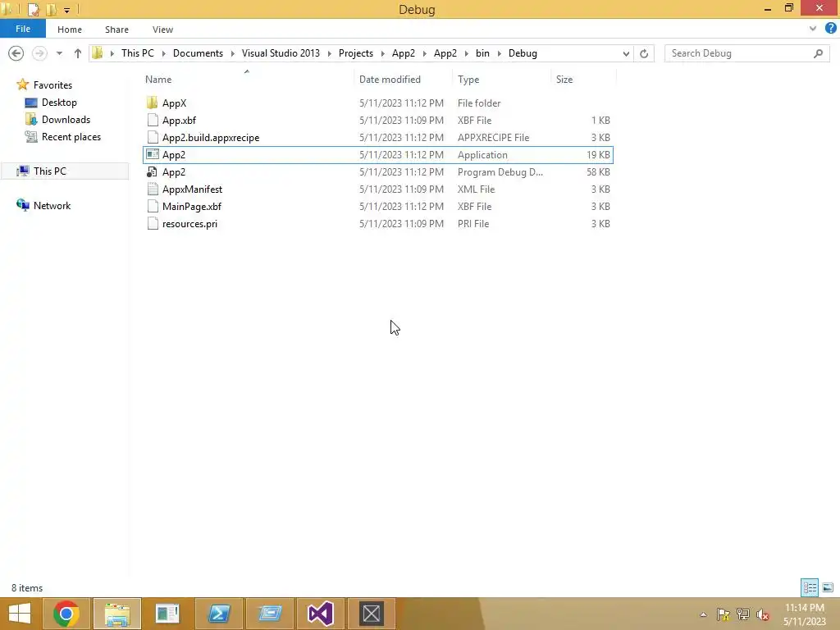Switch to the View ribbon tab
Image resolution: width=840 pixels, height=630 pixels.
point(162,30)
